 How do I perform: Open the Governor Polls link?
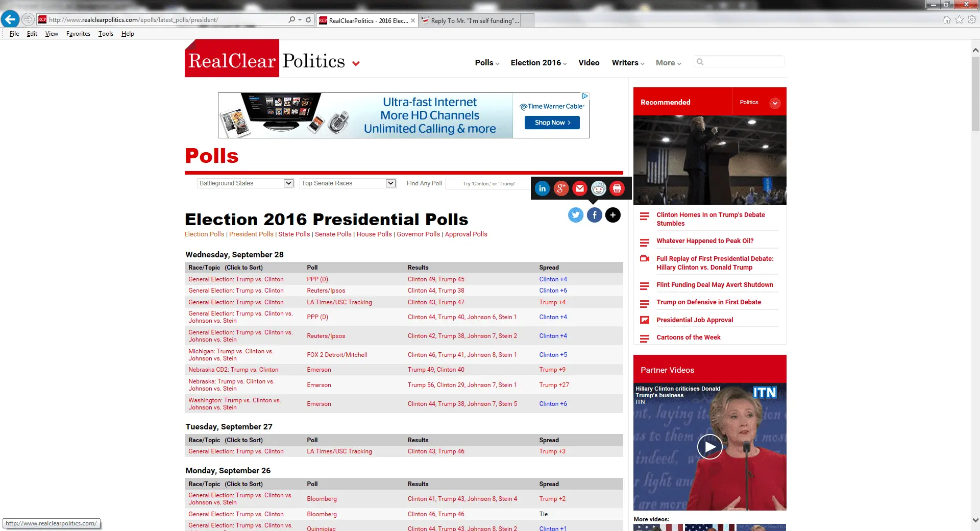coord(419,234)
